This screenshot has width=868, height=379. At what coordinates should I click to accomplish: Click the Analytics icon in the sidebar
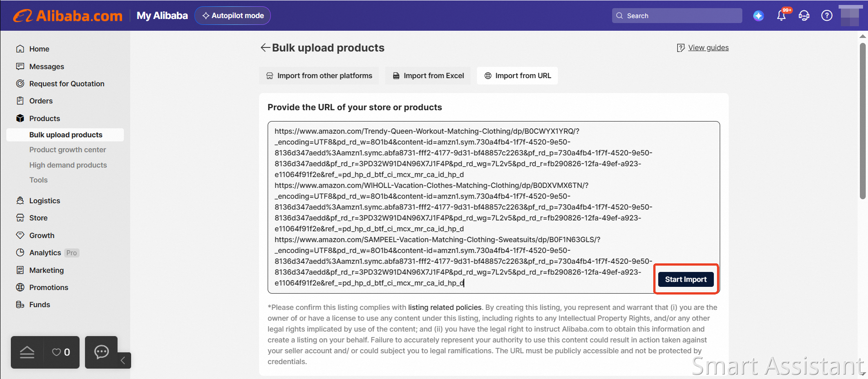pyautogui.click(x=20, y=253)
